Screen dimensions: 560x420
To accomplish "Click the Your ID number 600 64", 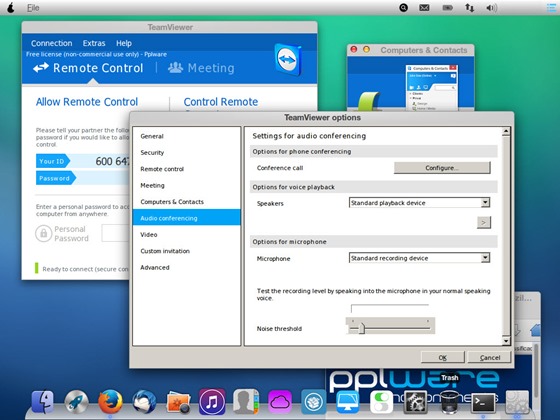I will 112,161.
